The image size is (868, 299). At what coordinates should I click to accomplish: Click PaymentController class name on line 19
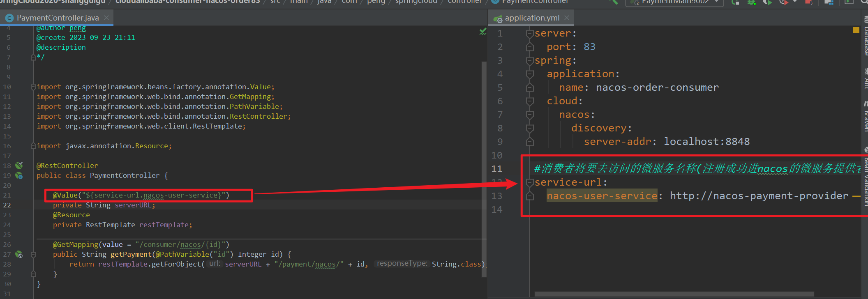tap(125, 175)
